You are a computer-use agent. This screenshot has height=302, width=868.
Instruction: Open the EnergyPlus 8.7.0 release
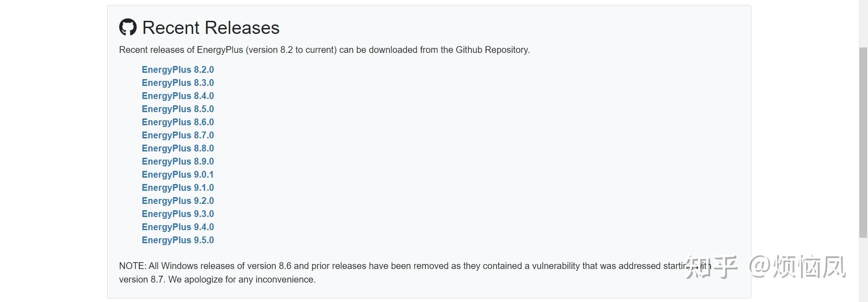(178, 135)
